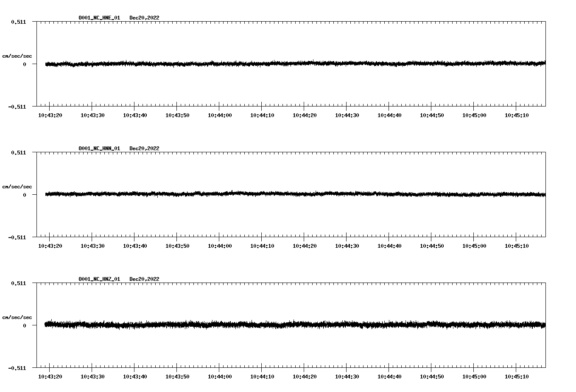The width and height of the screenshot is (576, 392).
Task: Click the cm/sec/sec label on the HNE plot
Action: click(x=17, y=55)
